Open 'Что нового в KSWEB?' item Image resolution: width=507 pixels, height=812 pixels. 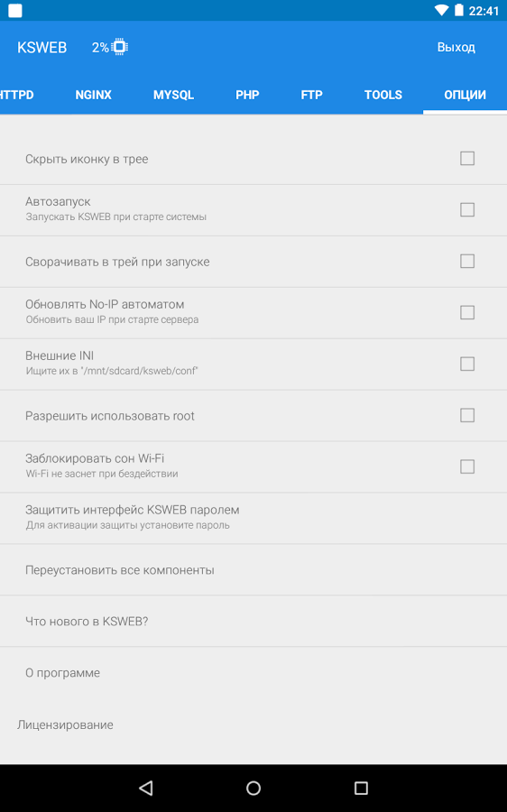(x=253, y=621)
